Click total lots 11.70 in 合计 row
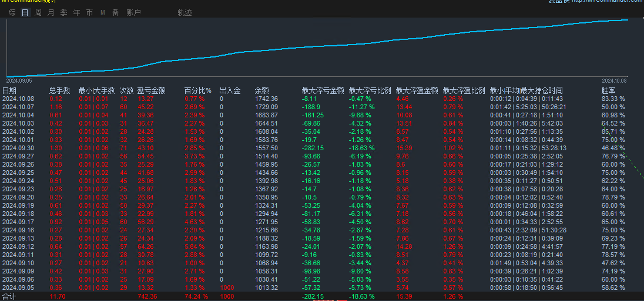Screen dimensions: 644x301 [57, 296]
